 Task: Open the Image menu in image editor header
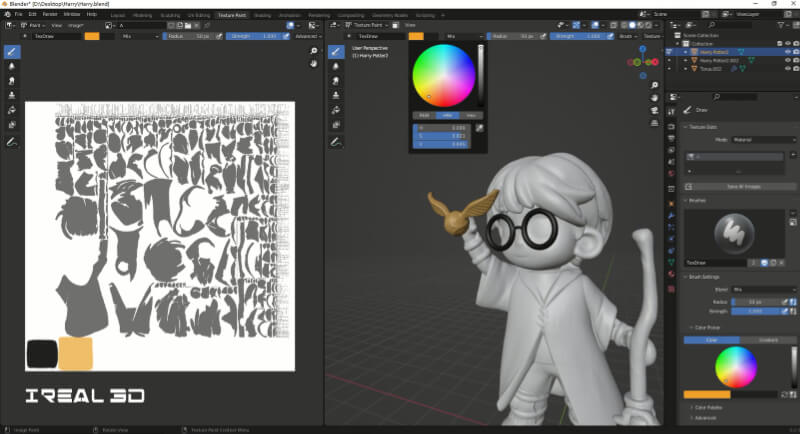(75, 25)
